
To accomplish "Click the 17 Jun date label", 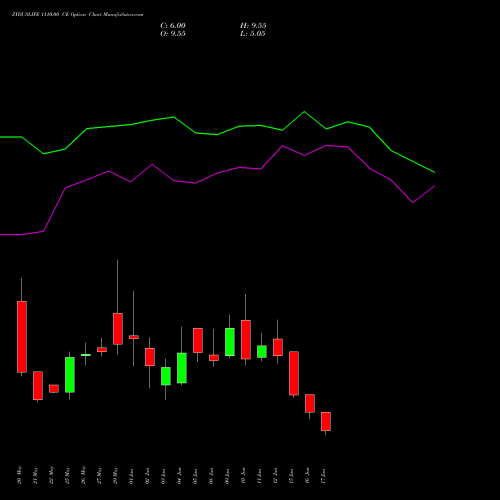I will coord(324,476).
